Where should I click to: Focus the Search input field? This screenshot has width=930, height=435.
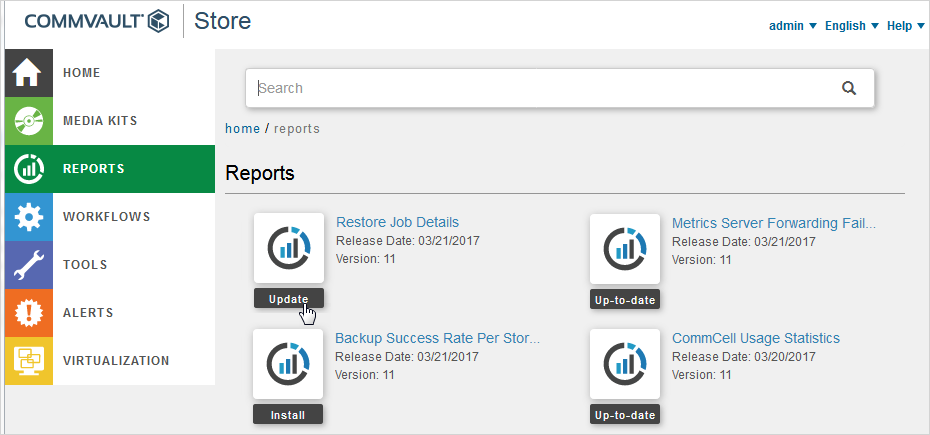540,88
